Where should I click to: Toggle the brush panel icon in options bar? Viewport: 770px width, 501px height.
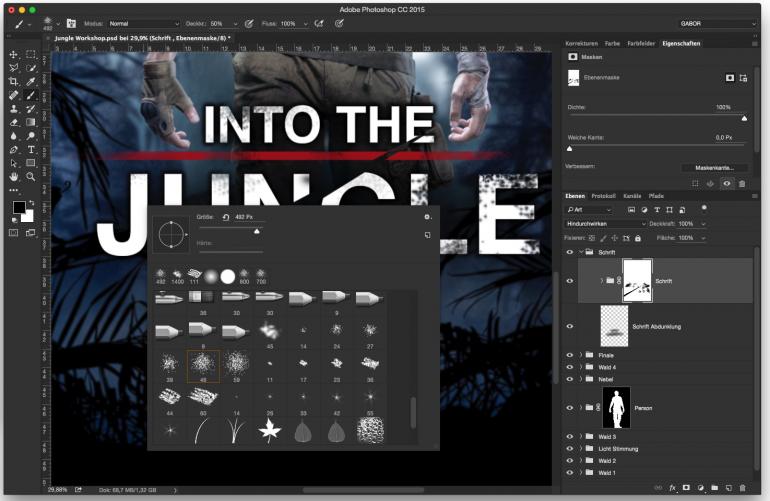pyautogui.click(x=71, y=23)
